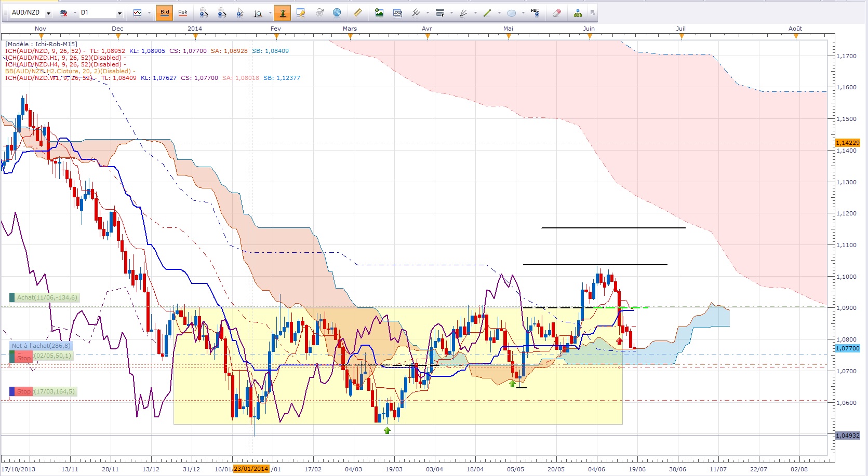Expand the vertical zoom dropdown arrow
The image size is (868, 476).
pyautogui.click(x=270, y=12)
